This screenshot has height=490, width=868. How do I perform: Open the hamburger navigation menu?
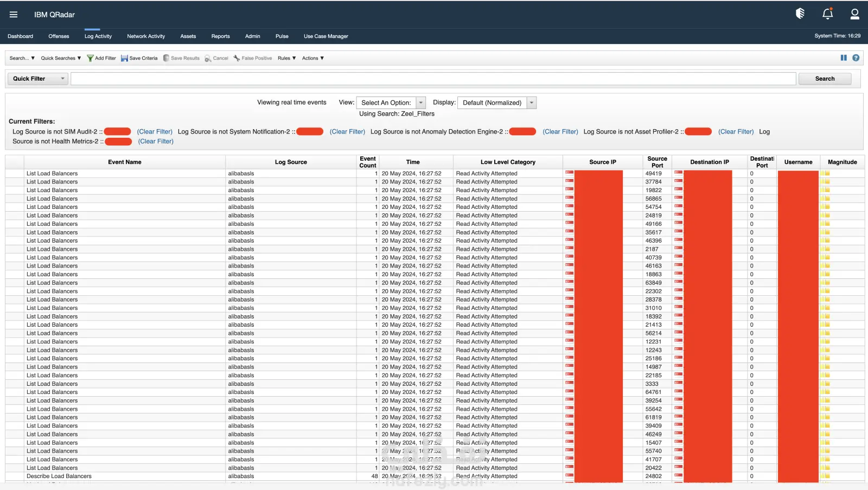tap(14, 15)
